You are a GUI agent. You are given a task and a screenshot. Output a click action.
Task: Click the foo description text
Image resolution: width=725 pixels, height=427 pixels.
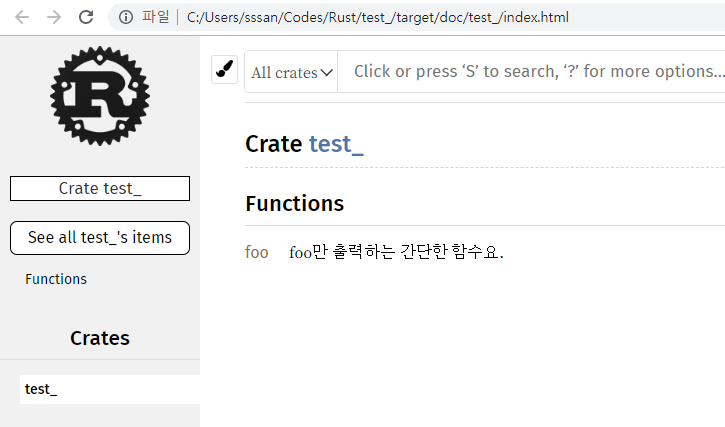coord(396,252)
